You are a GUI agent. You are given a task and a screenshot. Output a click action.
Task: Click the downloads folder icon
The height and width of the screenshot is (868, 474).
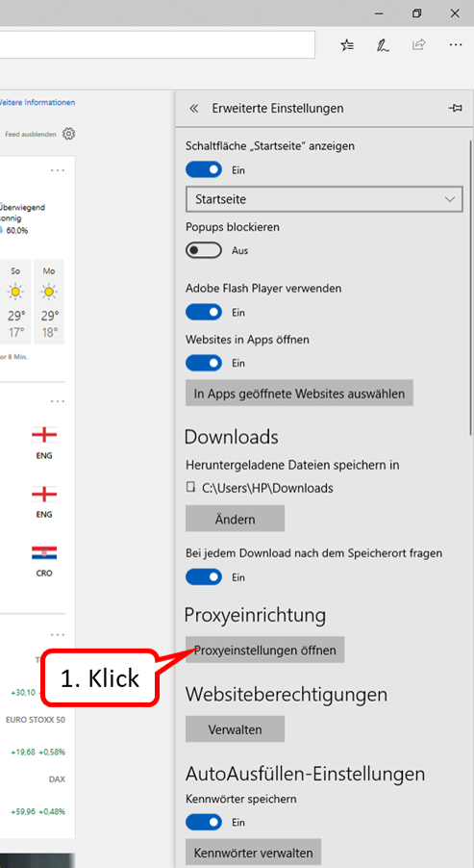click(190, 488)
